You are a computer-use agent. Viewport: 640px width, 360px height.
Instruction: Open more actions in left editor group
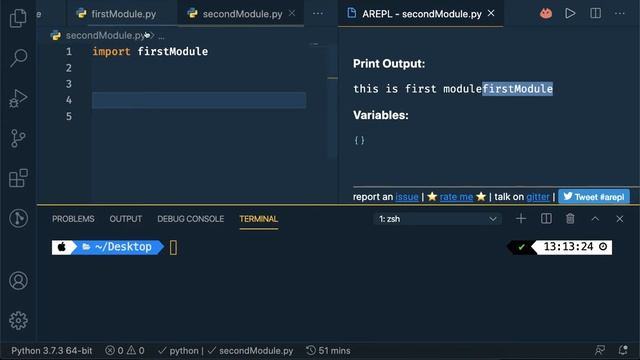[318, 13]
